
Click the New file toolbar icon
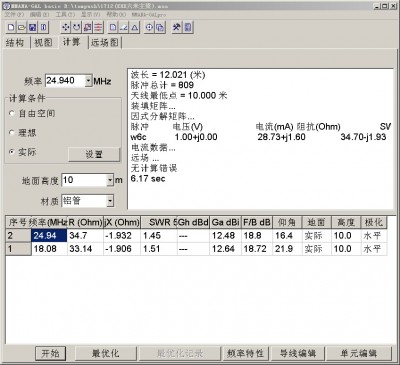[x=11, y=27]
